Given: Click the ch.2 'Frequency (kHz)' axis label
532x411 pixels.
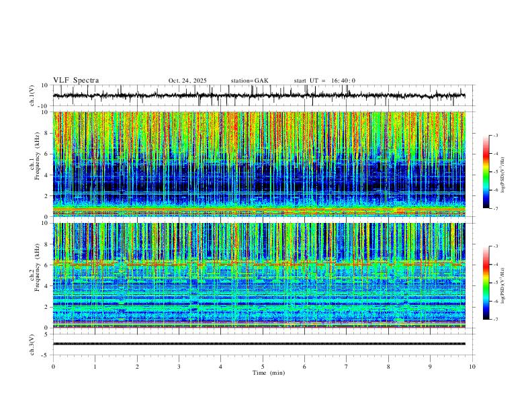Looking at the screenshot, I should (x=38, y=268).
